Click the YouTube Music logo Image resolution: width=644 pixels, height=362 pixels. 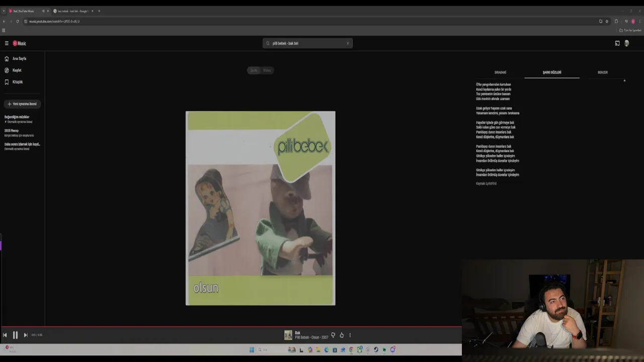[x=19, y=43]
